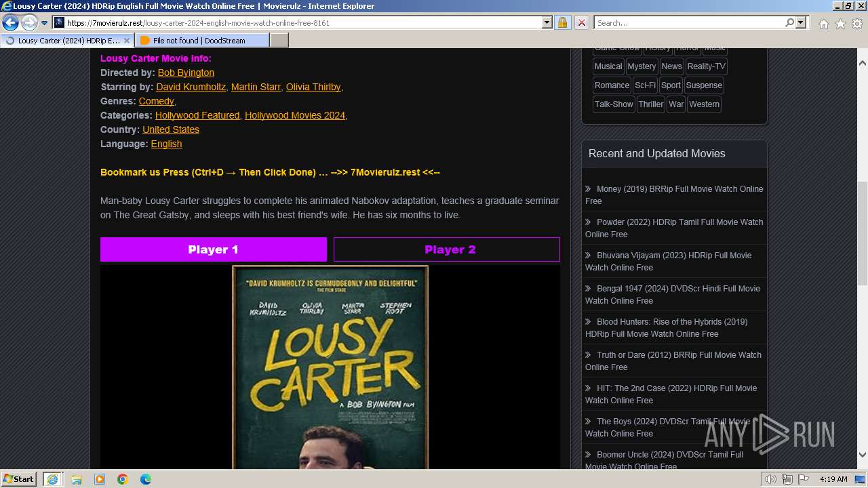The width and height of the screenshot is (868, 488).
Task: Open Hollywood Featured category link
Action: point(197,115)
